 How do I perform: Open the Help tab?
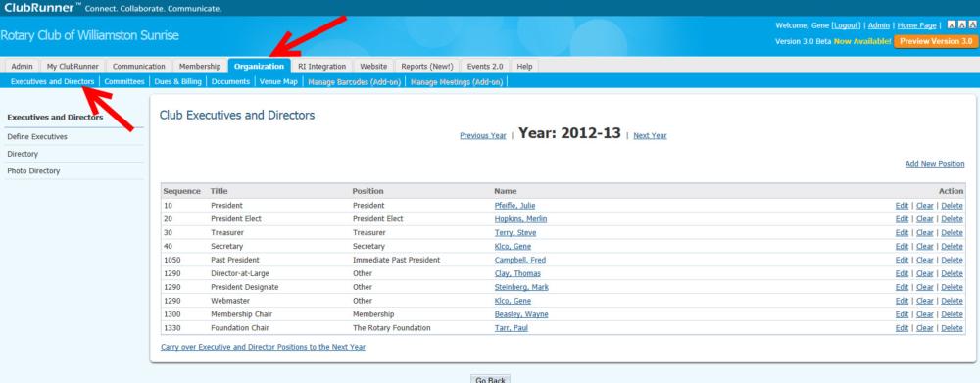tap(525, 67)
